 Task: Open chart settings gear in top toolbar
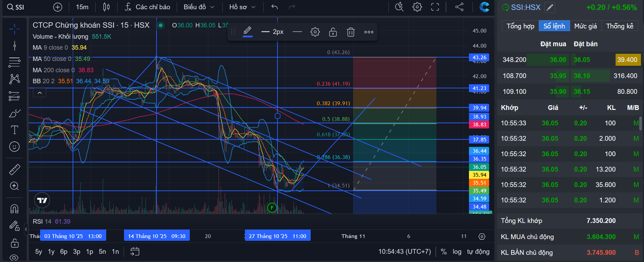pyautogui.click(x=417, y=7)
